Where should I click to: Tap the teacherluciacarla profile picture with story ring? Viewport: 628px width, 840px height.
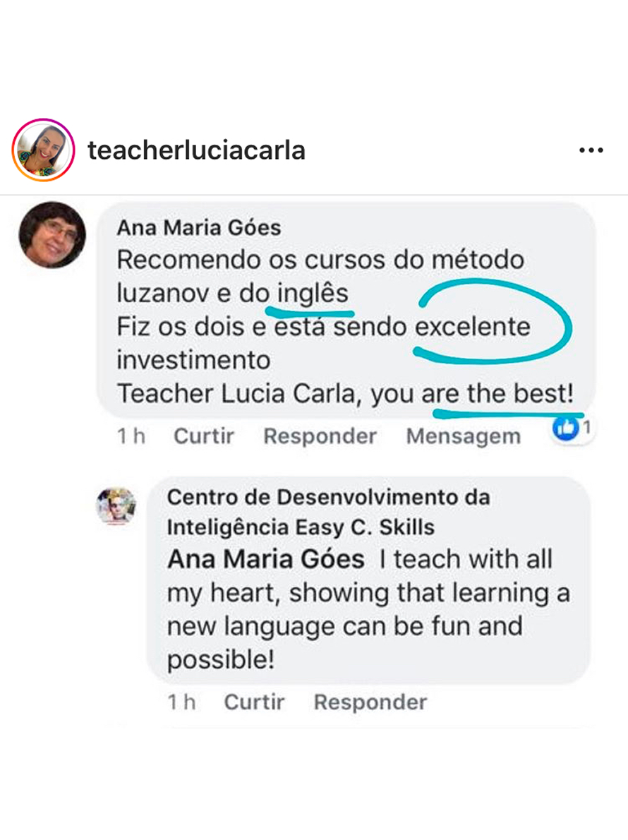tap(43, 150)
